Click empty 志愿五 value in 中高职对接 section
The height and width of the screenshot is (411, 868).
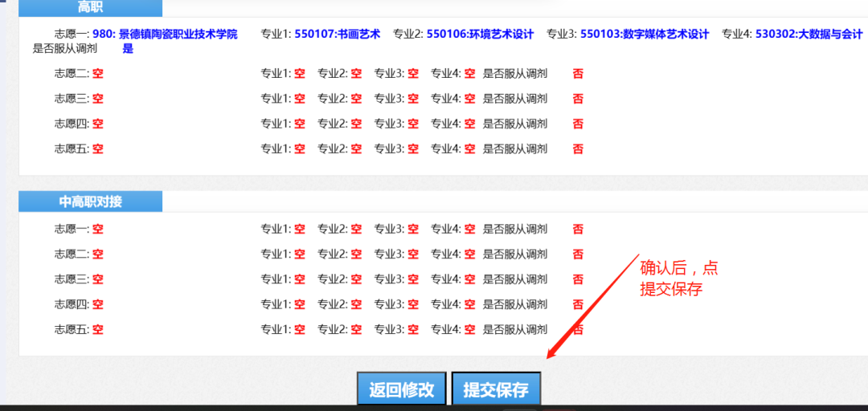pyautogui.click(x=98, y=329)
